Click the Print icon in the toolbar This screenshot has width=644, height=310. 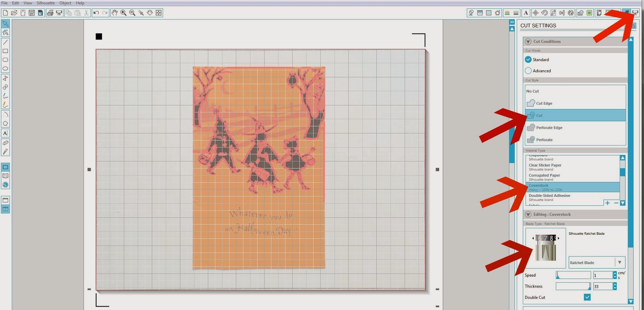coord(50,13)
